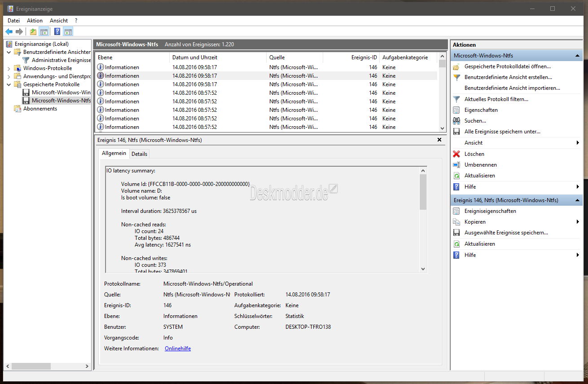Viewport: 588px width, 384px height.
Task: Click the Suchen binoculars icon
Action: 456,121
